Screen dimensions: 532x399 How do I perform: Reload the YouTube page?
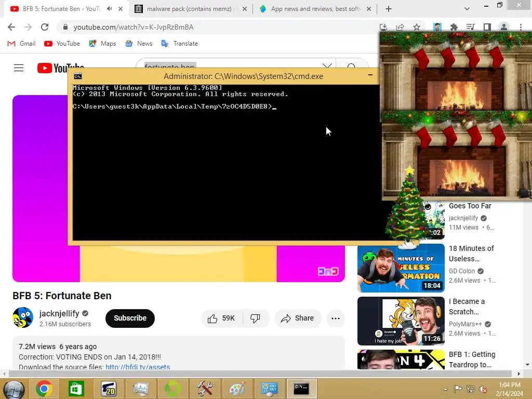coord(45,27)
